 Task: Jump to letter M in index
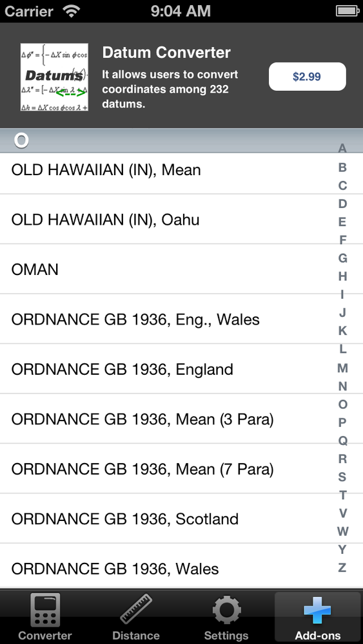coord(342,368)
